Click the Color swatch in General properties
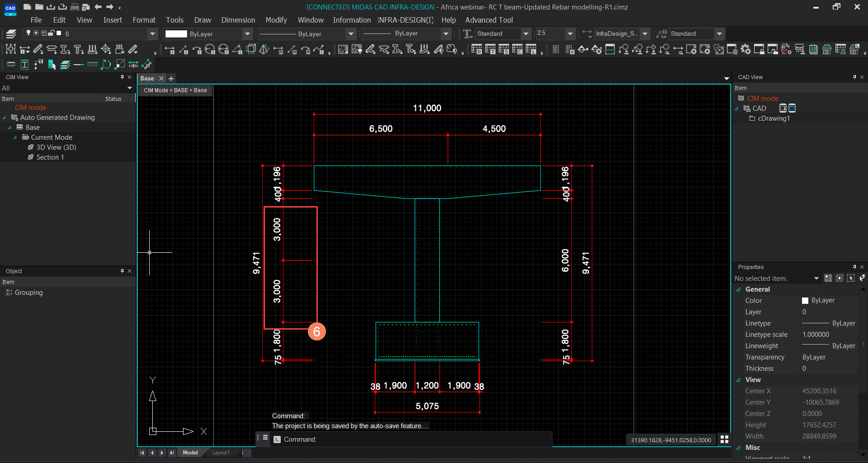Image resolution: width=868 pixels, height=463 pixels. point(805,301)
